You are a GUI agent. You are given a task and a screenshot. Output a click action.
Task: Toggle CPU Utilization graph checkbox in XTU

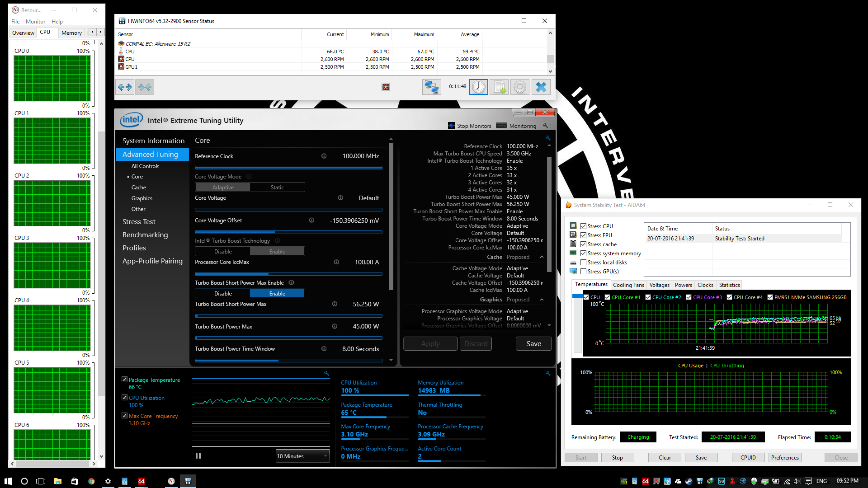click(x=124, y=398)
